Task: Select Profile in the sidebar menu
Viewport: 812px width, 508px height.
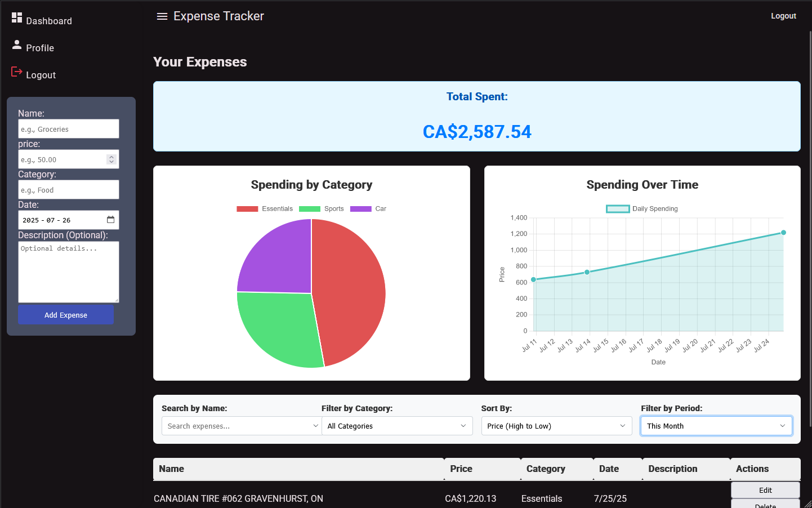Action: pos(39,47)
